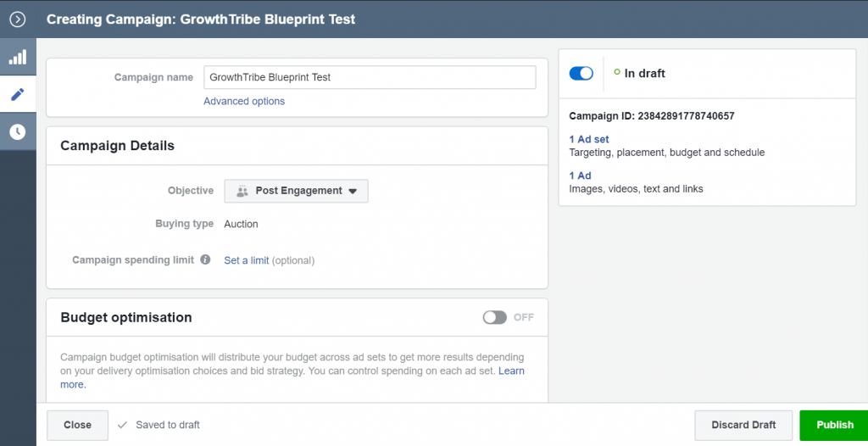This screenshot has width=868, height=446.
Task: Click Set a limit link
Action: coord(247,260)
